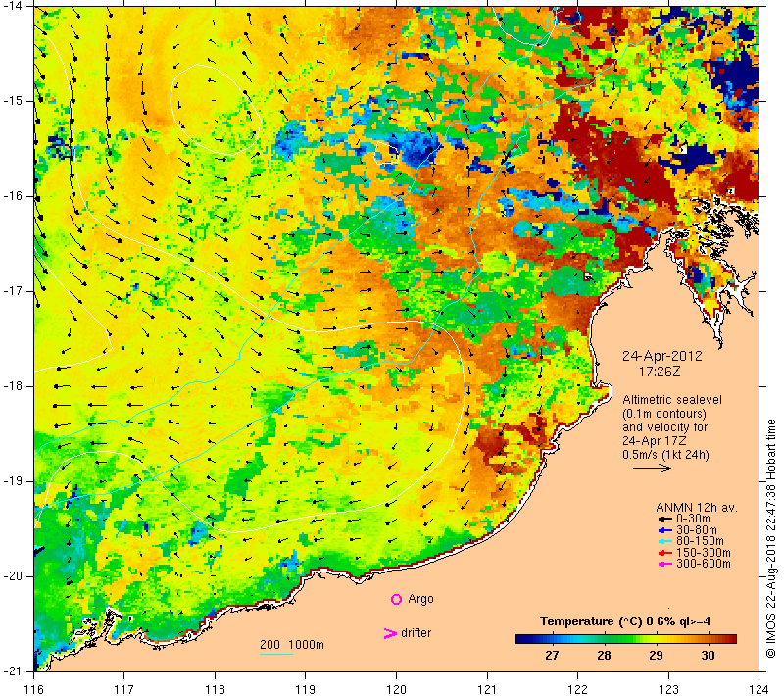784x696 pixels.
Task: Click latitude label -14 on left axis
Action: (13, 6)
